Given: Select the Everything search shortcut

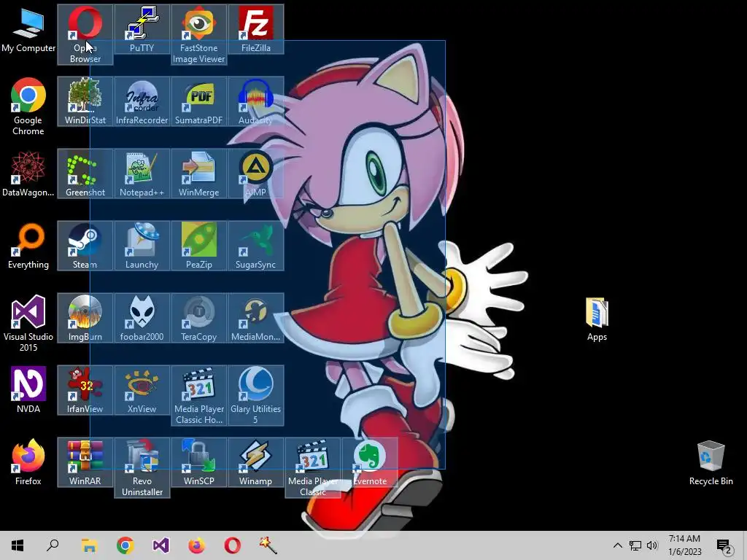Looking at the screenshot, I should coord(28,246).
